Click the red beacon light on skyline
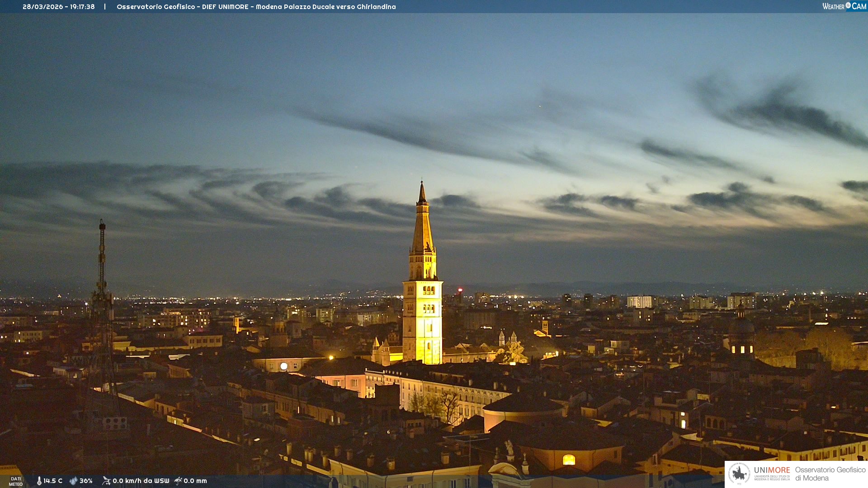This screenshot has width=868, height=488. click(x=460, y=290)
